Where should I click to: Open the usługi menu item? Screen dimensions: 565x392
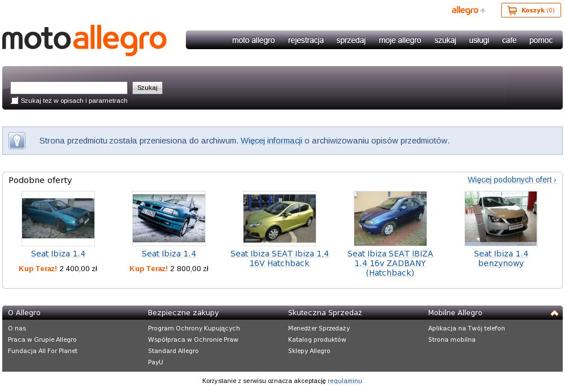point(479,40)
